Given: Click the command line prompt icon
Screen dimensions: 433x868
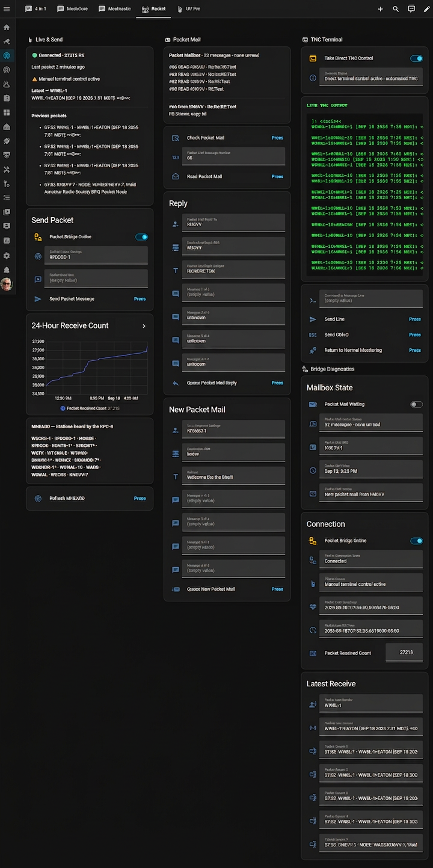Looking at the screenshot, I should click(313, 299).
